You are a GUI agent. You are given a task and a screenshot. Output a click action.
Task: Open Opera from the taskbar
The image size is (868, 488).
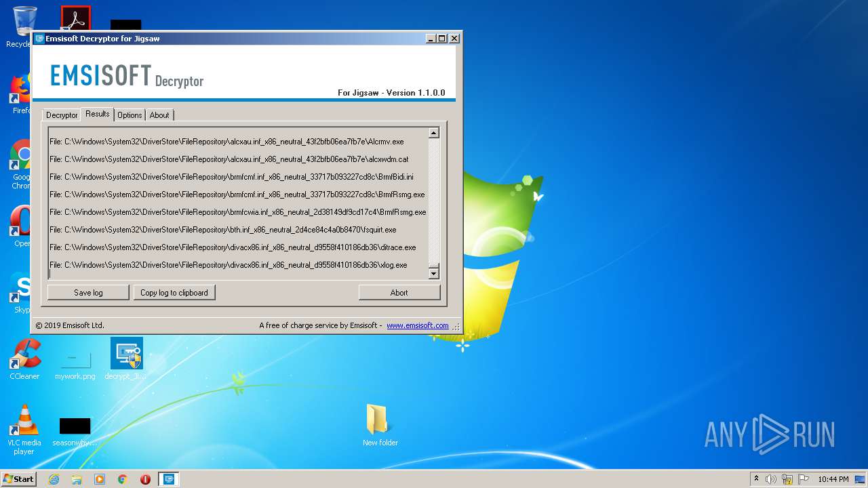pyautogui.click(x=145, y=479)
